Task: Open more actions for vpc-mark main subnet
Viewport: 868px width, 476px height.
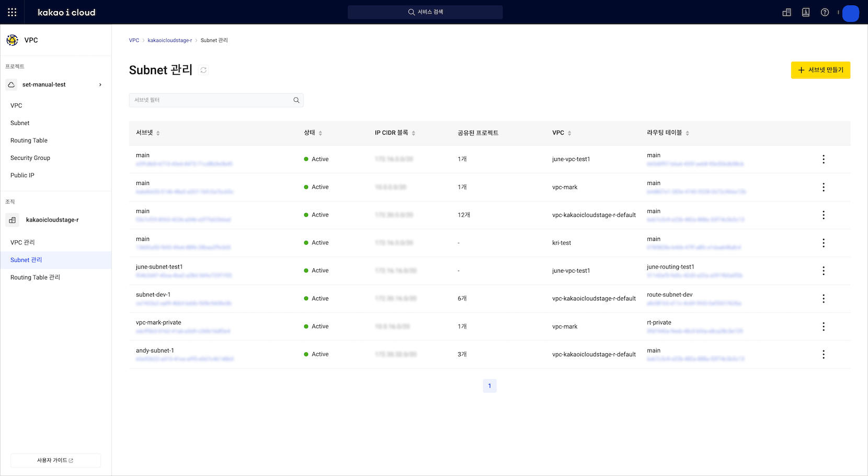Action: 824,187
